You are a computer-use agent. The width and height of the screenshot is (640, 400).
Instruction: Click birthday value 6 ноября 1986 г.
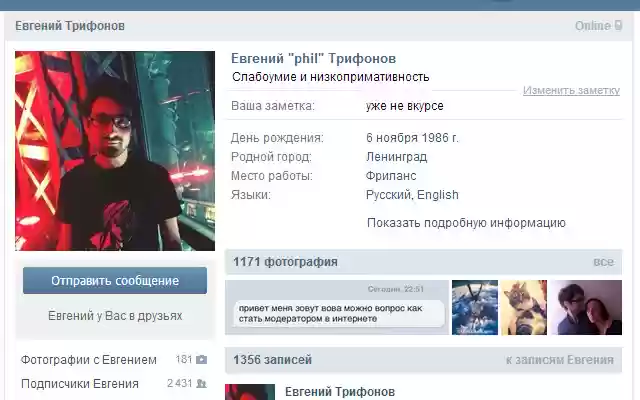(x=412, y=138)
